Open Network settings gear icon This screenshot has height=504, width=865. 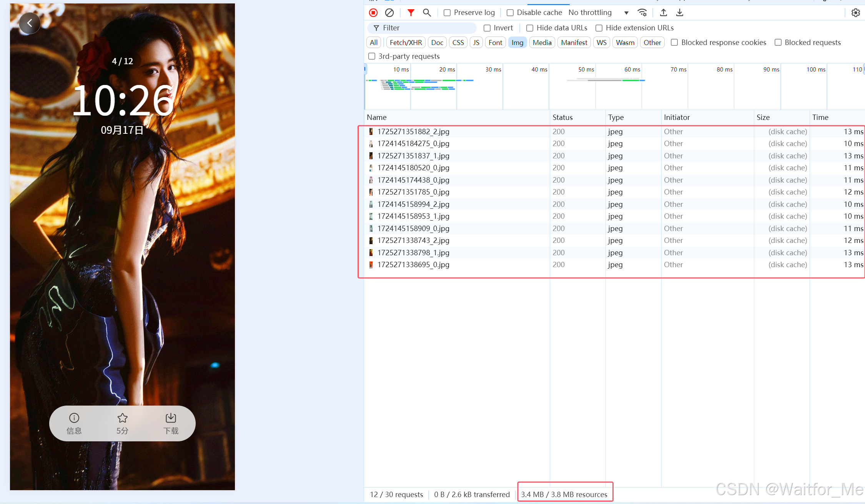tap(855, 13)
